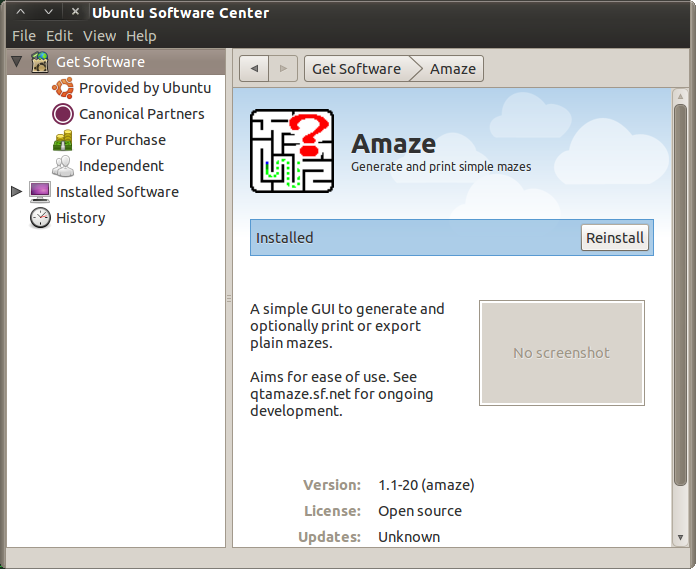Viewport: 696px width, 569px height.
Task: Click the purple Canonical Partners circle icon
Action: 63,114
